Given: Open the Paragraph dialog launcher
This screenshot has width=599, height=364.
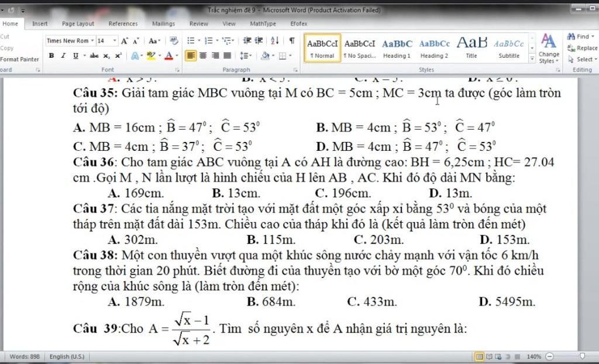Looking at the screenshot, I should coord(295,70).
